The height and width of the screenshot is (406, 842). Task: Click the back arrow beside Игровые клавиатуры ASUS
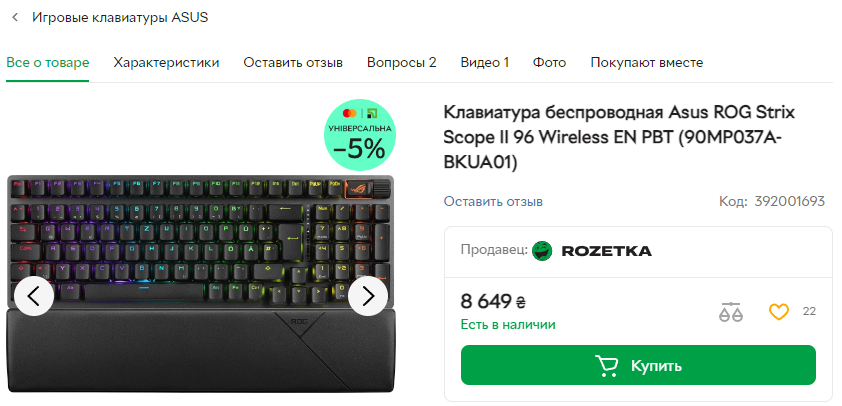point(15,18)
